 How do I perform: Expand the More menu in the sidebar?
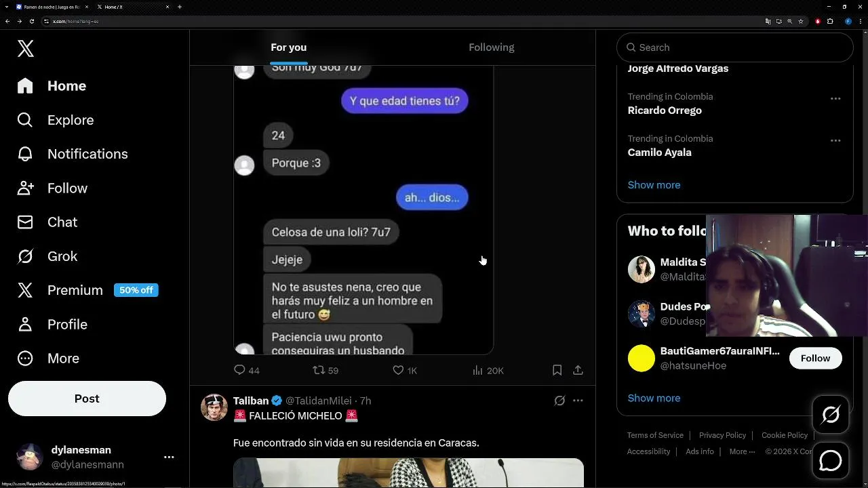coord(48,358)
